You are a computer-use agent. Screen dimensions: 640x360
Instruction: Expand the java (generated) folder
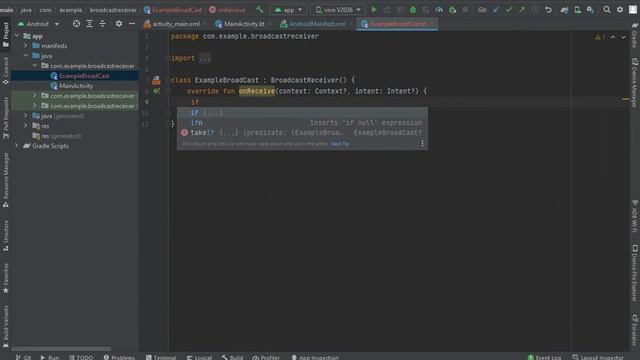point(26,116)
